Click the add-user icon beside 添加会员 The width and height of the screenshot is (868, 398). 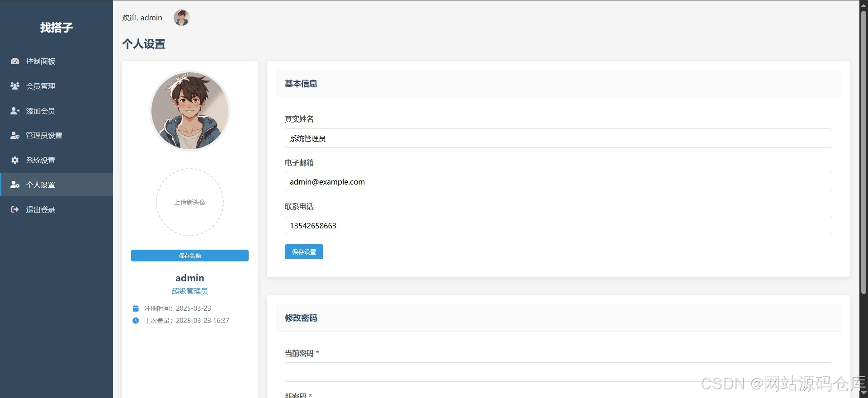coord(15,111)
